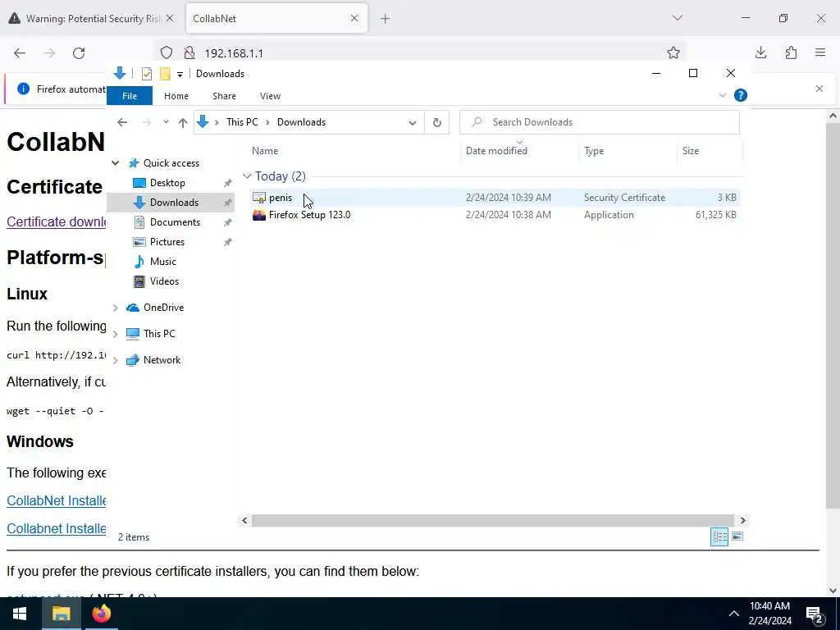Sort by Size column header
Image resolution: width=840 pixels, height=630 pixels.
click(x=691, y=151)
